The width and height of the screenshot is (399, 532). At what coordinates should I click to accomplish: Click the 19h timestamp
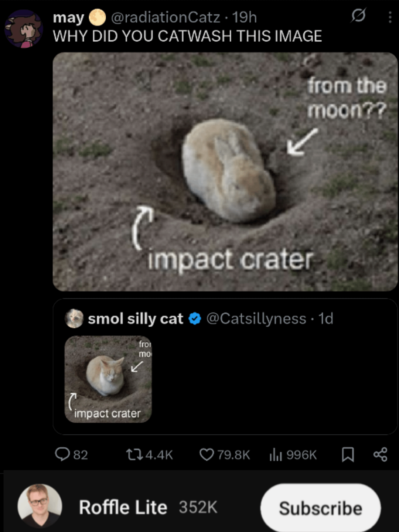245,17
